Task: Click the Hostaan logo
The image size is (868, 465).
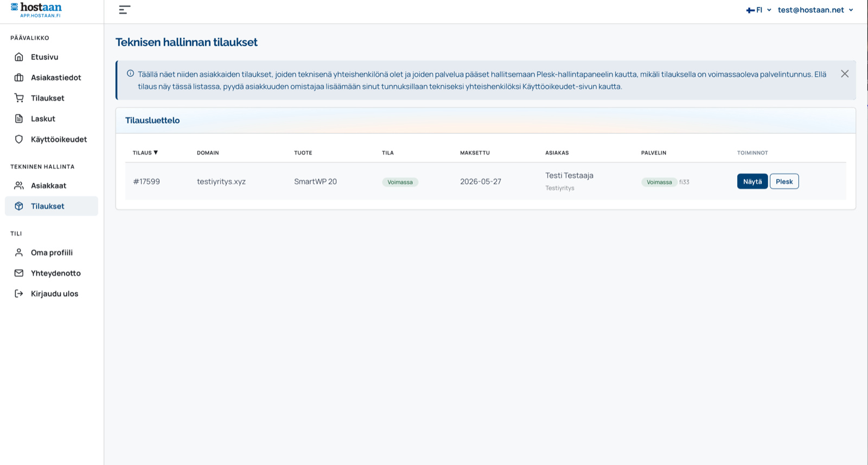Action: [x=36, y=10]
